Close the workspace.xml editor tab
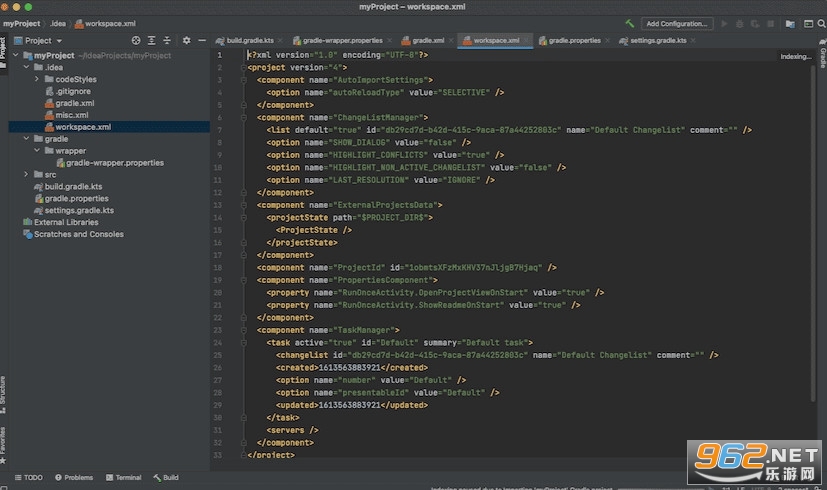The height and width of the screenshot is (490, 827). pos(526,41)
